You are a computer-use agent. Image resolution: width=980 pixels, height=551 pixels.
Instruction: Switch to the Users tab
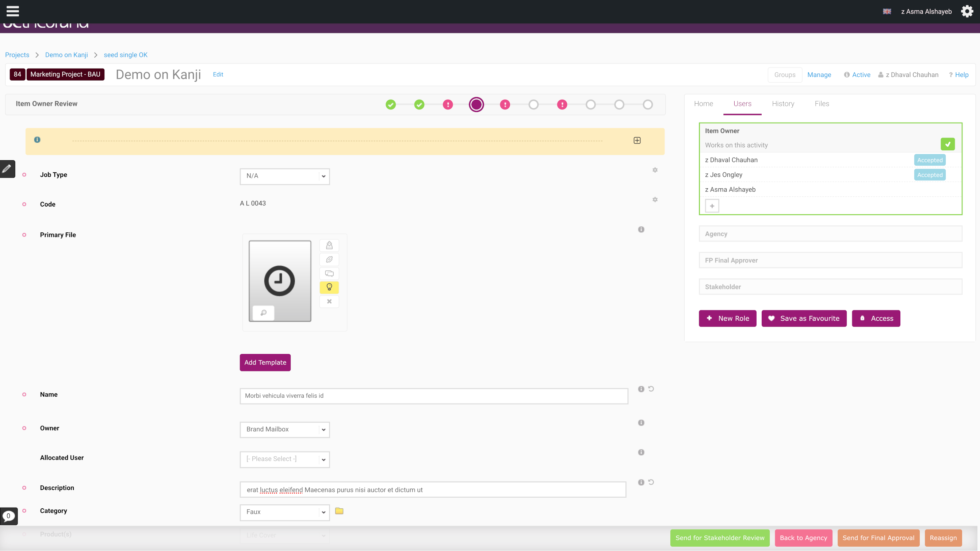(x=742, y=104)
